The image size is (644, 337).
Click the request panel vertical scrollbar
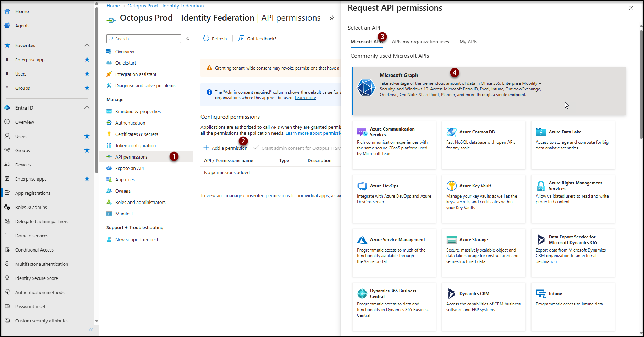(641, 85)
